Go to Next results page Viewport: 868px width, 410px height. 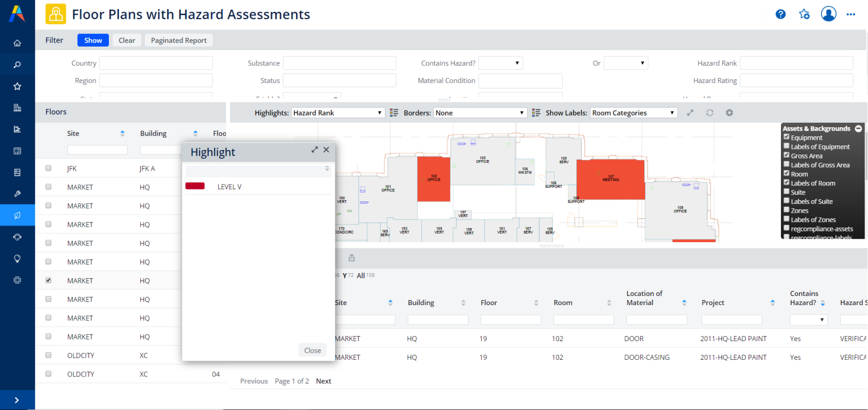click(x=323, y=381)
